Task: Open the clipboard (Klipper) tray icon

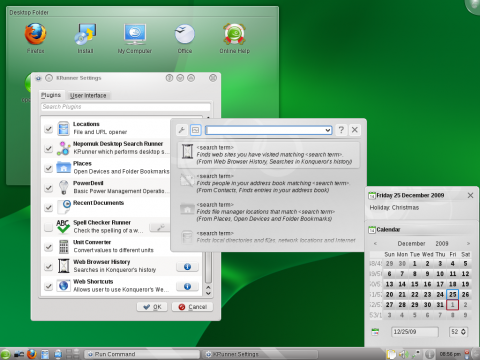Action: [391, 354]
